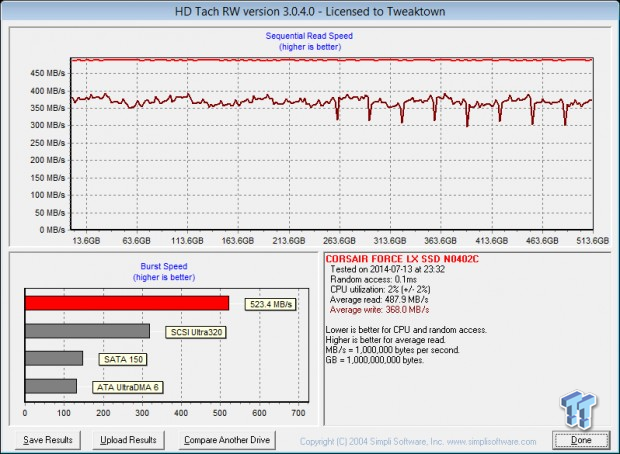620x454 pixels.
Task: Click the 263.6GB axis label
Action: click(339, 240)
